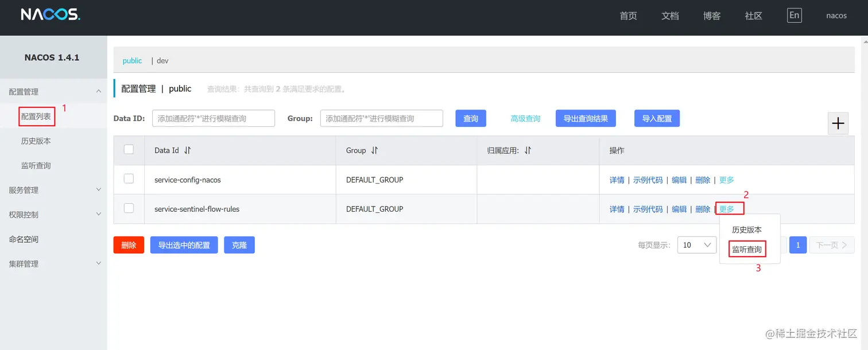The height and width of the screenshot is (350, 868).
Task: Open 博客 in top navigation
Action: coord(712,16)
